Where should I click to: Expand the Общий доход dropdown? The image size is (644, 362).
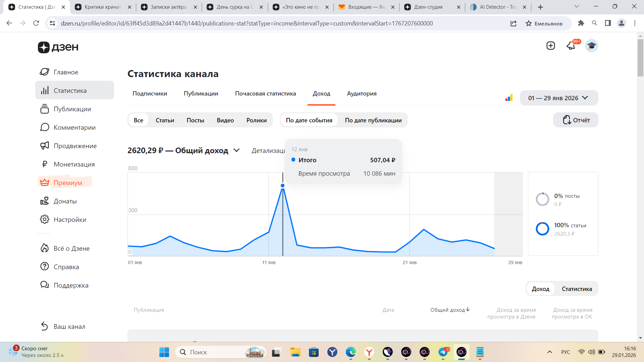(236, 150)
